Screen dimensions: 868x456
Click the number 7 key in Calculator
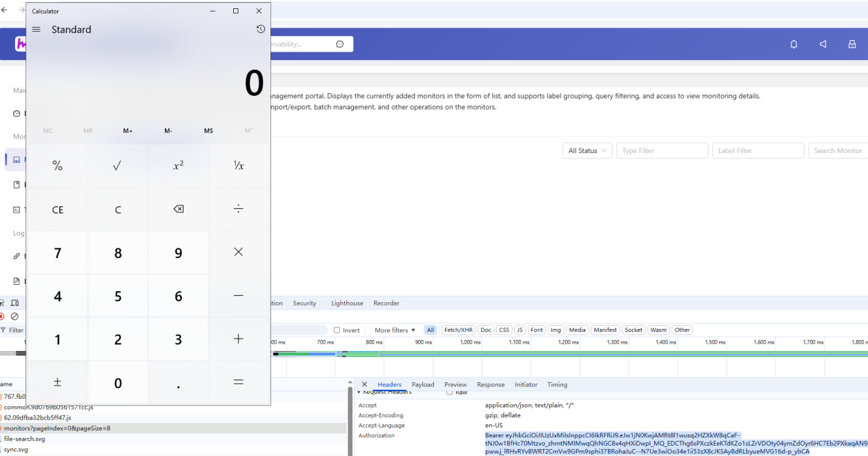coord(57,252)
